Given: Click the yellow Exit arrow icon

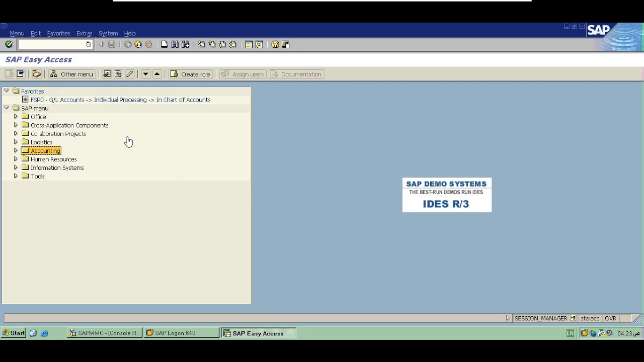Looking at the screenshot, I should tap(138, 45).
